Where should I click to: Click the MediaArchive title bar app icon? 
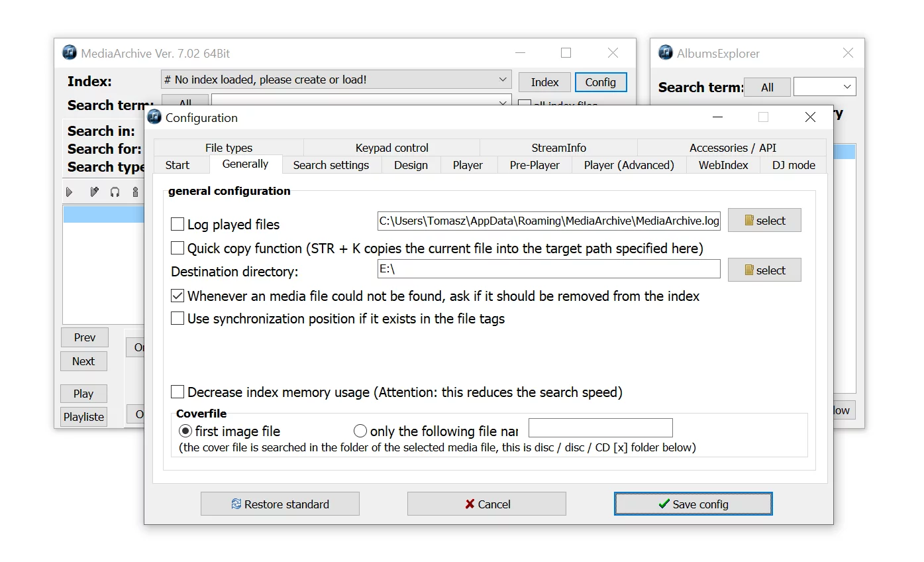click(70, 53)
